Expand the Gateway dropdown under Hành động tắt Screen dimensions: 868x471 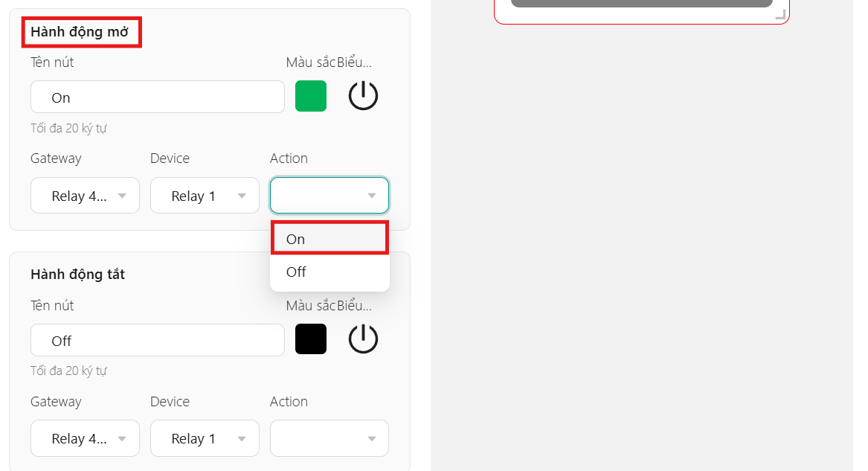click(x=86, y=438)
